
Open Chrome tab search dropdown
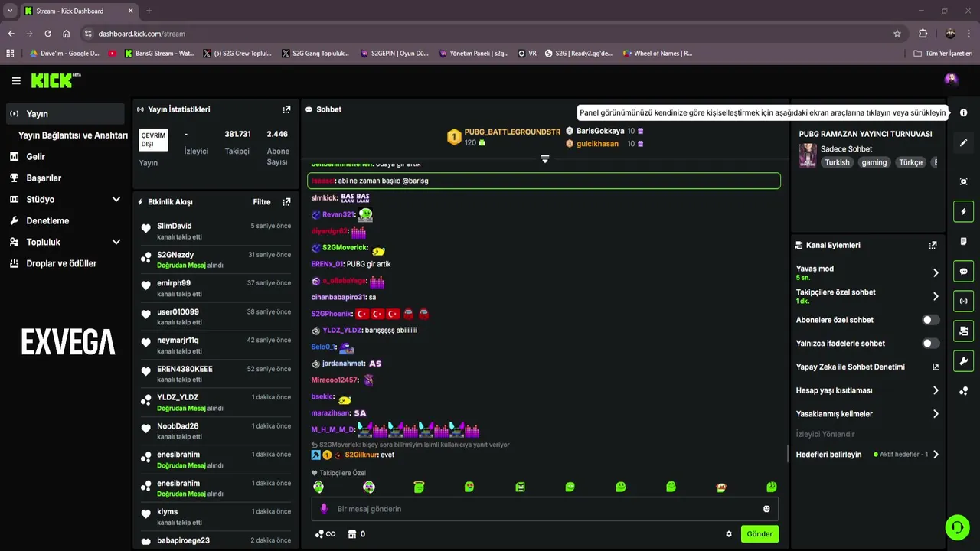tap(9, 11)
